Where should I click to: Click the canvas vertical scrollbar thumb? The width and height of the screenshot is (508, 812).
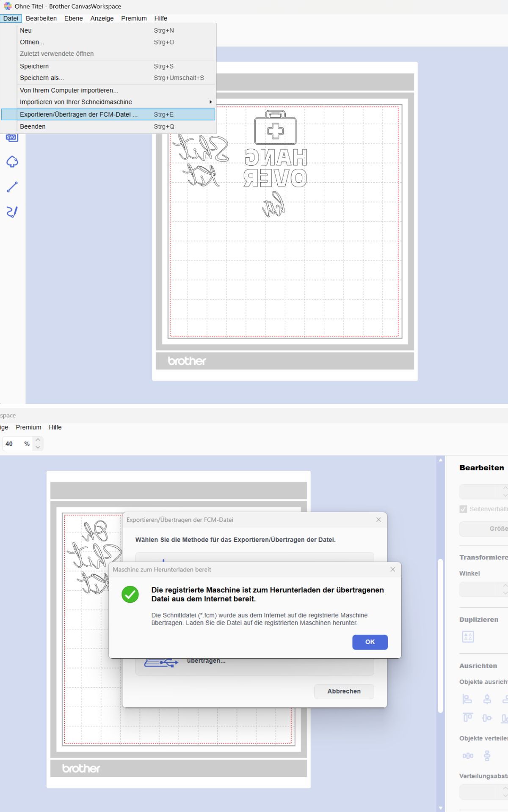coord(440,636)
